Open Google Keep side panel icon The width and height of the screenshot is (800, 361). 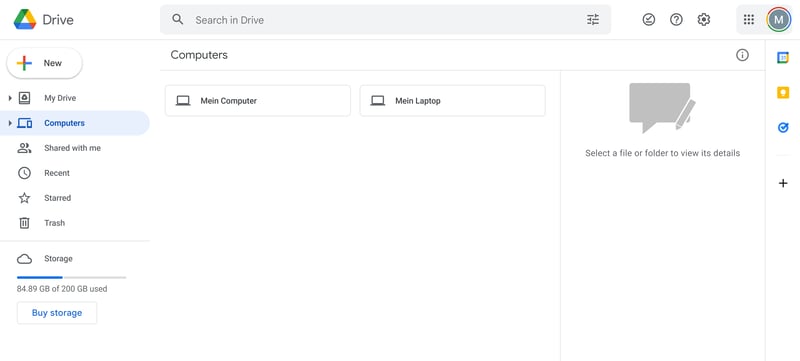pos(783,93)
